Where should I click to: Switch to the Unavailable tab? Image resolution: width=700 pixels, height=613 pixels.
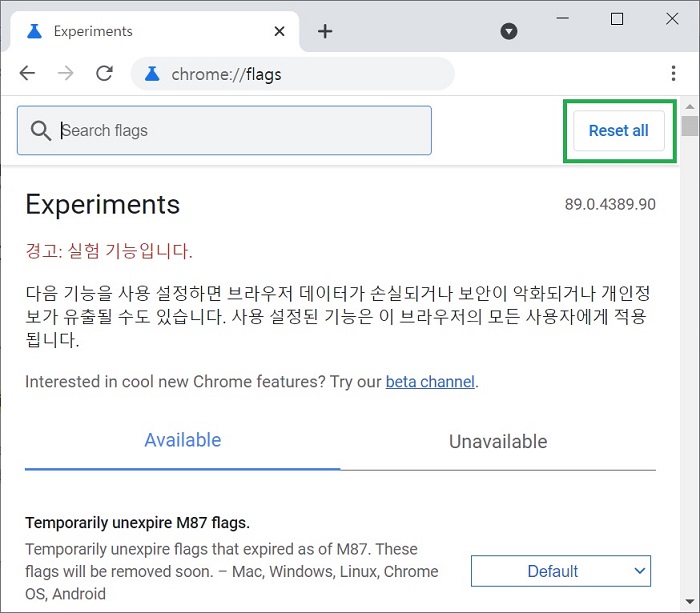tap(498, 442)
